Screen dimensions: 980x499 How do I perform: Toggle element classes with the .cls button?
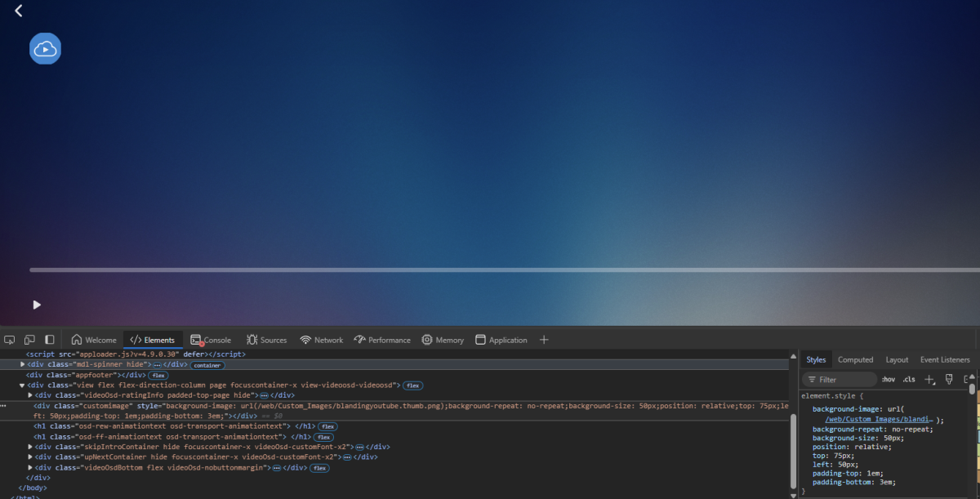click(x=909, y=379)
